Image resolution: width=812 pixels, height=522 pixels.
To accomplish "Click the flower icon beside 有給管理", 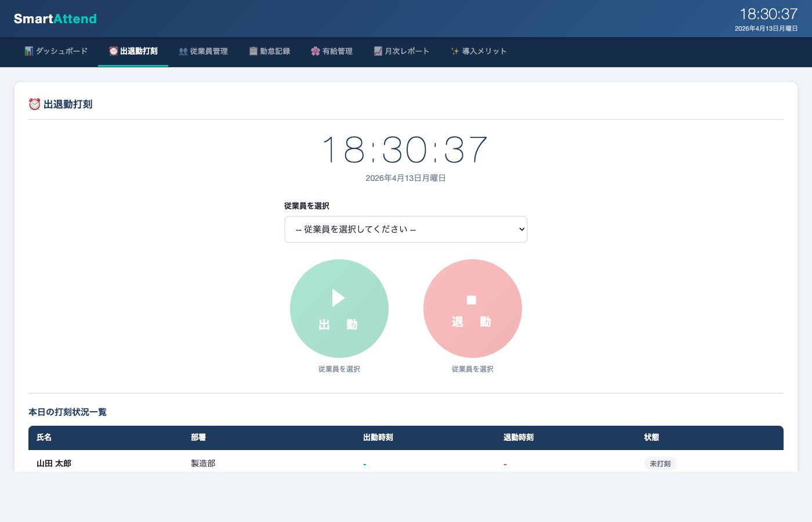I will tap(315, 51).
